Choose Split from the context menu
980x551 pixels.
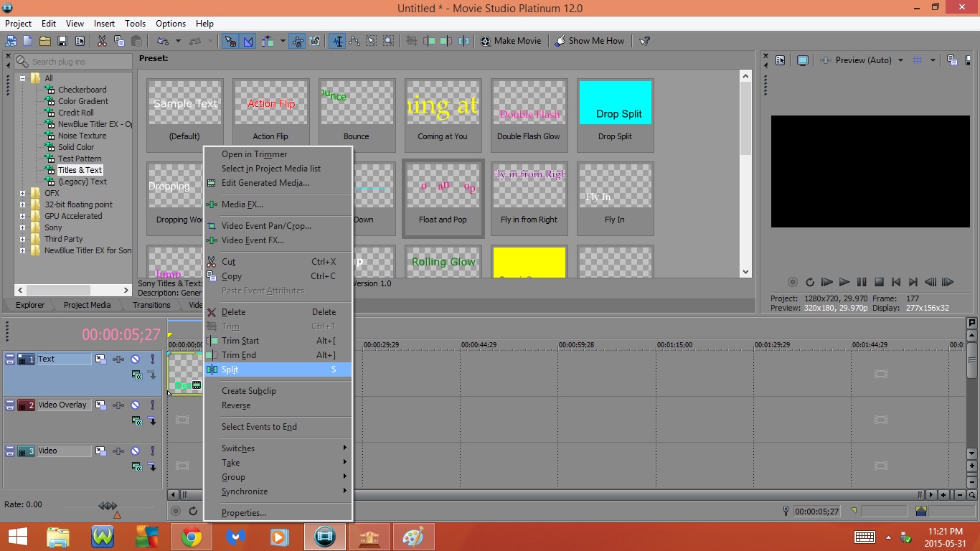pos(278,369)
